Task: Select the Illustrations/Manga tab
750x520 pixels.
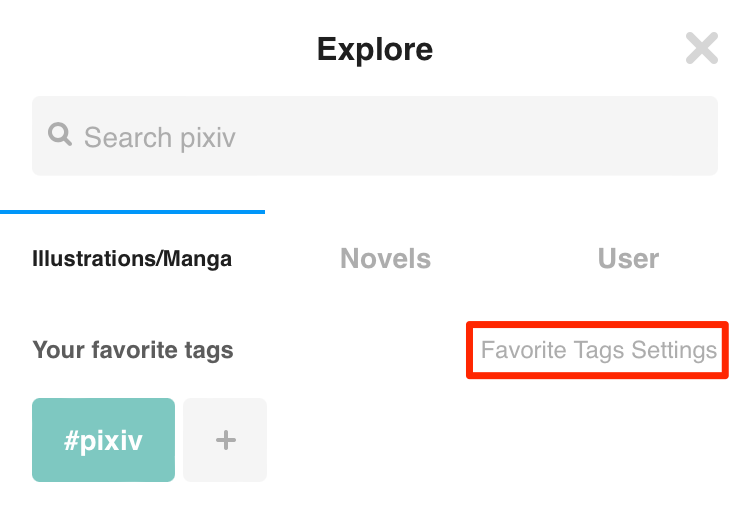Action: 132,259
